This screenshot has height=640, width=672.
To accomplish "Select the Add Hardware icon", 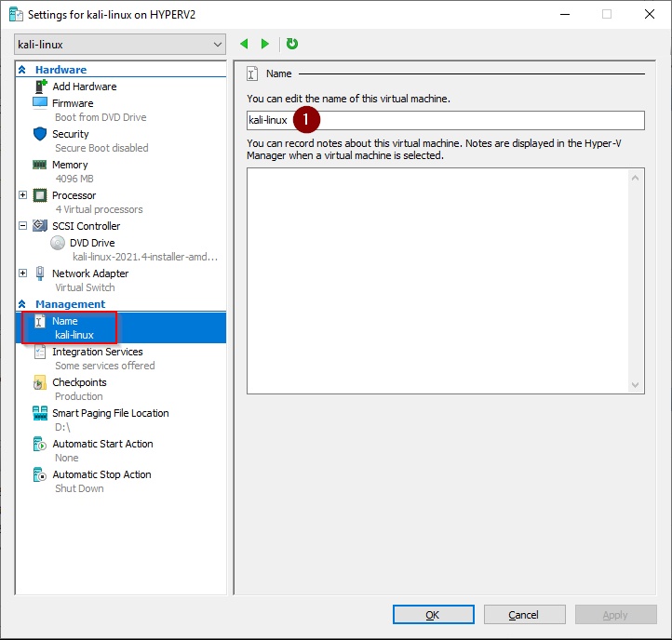I will [x=40, y=87].
